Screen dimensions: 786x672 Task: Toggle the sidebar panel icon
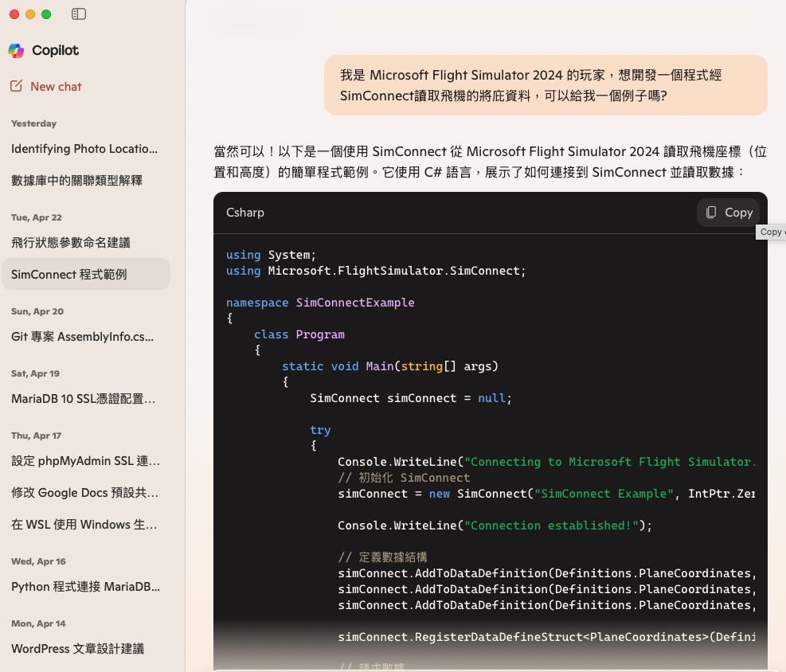click(x=79, y=14)
